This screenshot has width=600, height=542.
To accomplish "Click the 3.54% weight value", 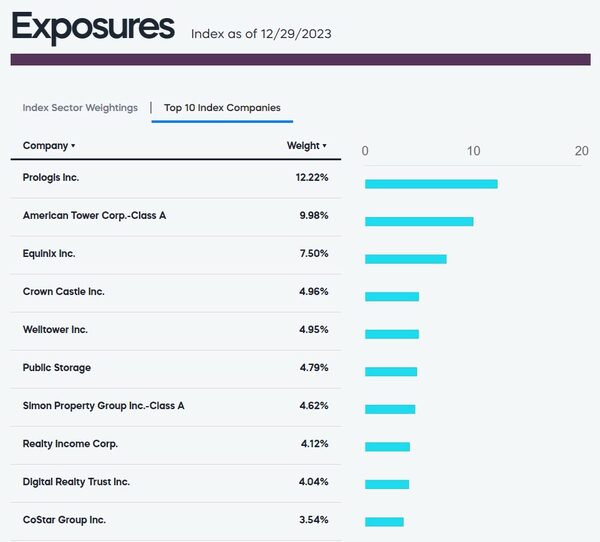I will [x=314, y=520].
